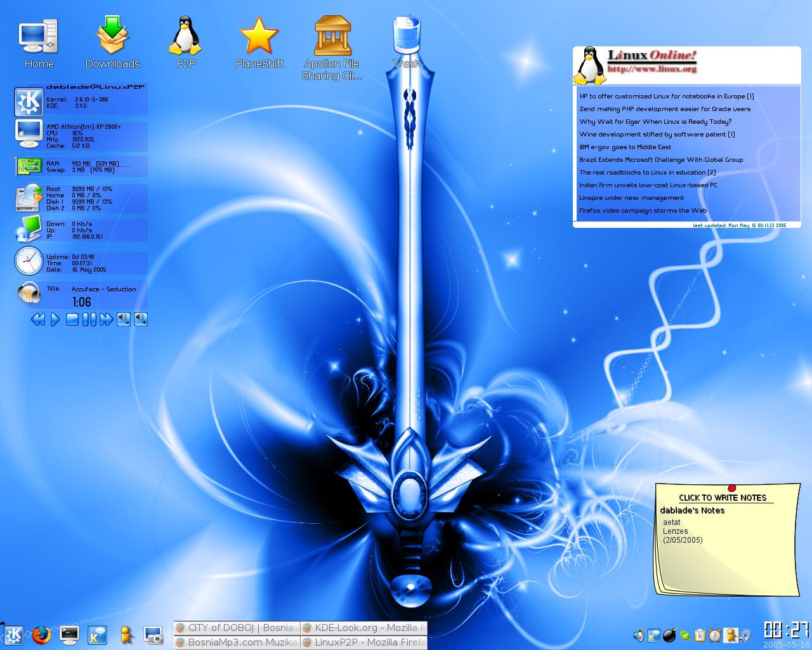Open Kopete icon in system tray
812x650 pixels.
[x=654, y=635]
